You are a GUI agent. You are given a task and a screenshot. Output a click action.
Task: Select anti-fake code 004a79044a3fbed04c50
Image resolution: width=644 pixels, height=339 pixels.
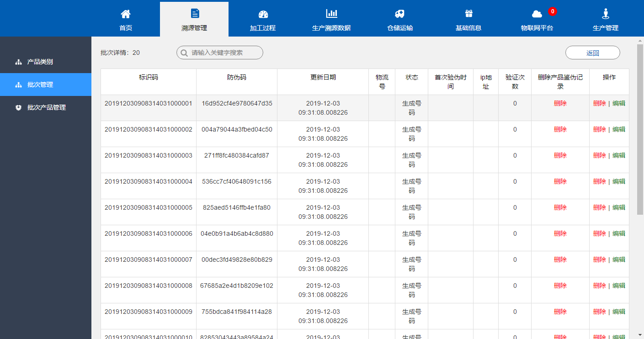(237, 129)
